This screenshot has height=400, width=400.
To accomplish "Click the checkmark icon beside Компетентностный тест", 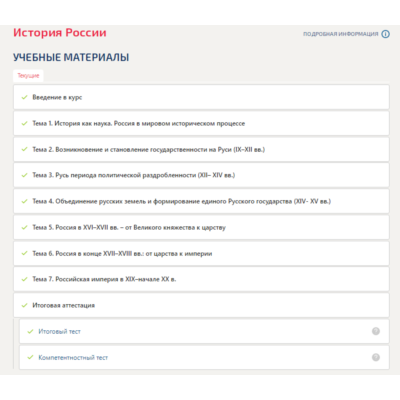I will coord(30,357).
